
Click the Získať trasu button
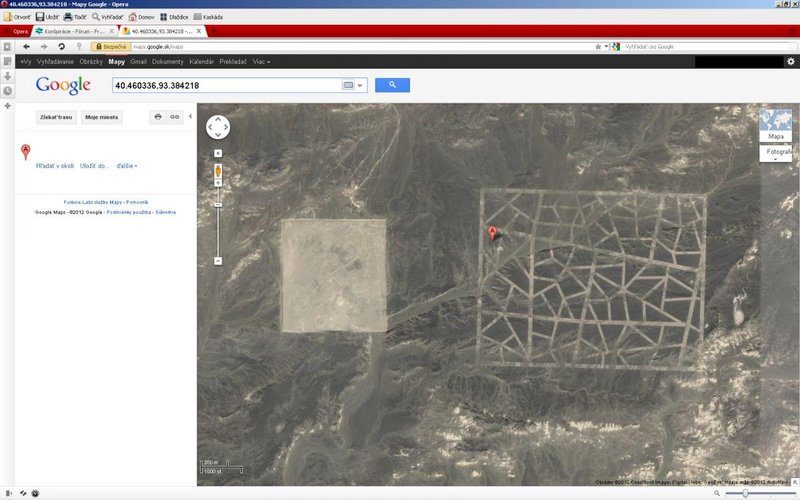[x=55, y=117]
